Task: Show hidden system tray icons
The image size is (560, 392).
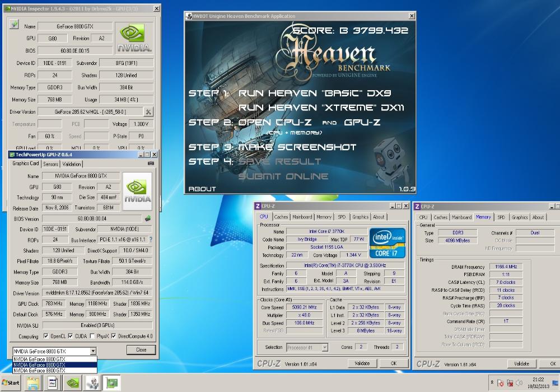Action: [492, 382]
